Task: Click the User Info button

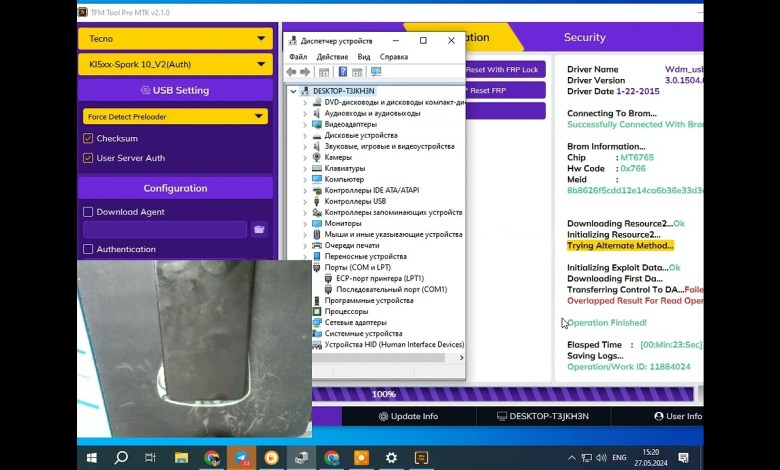Action: 679,416
